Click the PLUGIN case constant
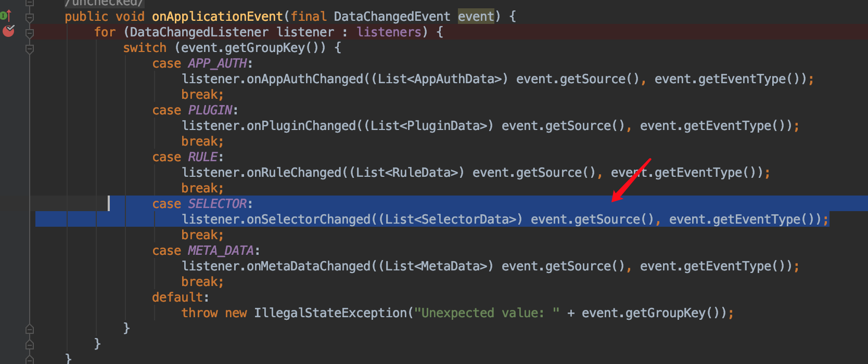868x364 pixels. (x=210, y=110)
